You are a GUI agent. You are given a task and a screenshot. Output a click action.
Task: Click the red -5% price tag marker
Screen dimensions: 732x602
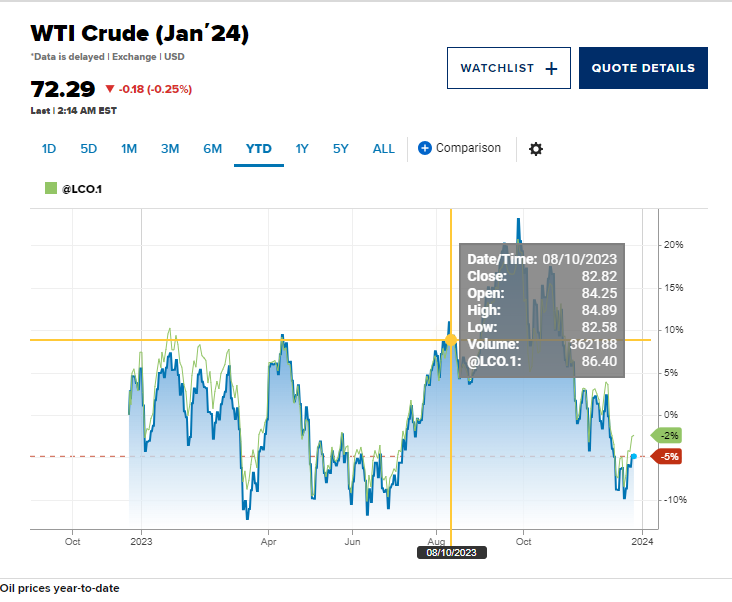pos(665,457)
